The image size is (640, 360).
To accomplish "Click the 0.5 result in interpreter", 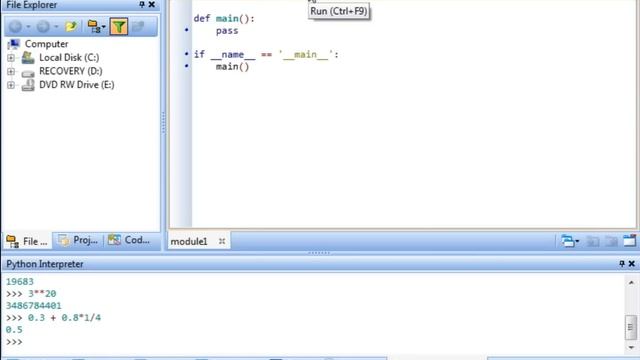I will click(14, 330).
